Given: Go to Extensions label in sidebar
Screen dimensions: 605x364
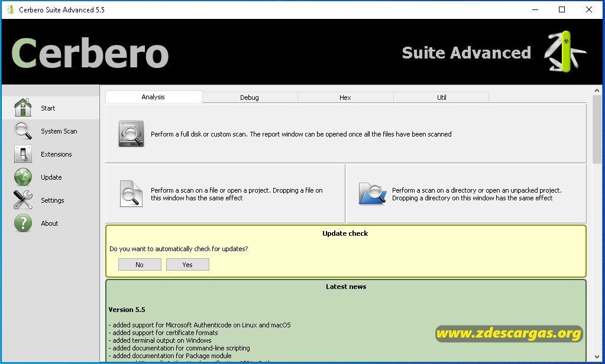Looking at the screenshot, I should click(x=56, y=154).
